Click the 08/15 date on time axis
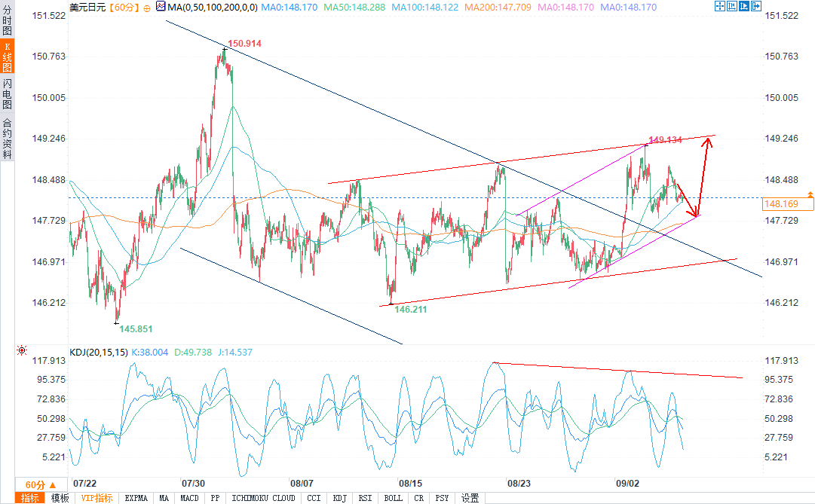 point(411,483)
